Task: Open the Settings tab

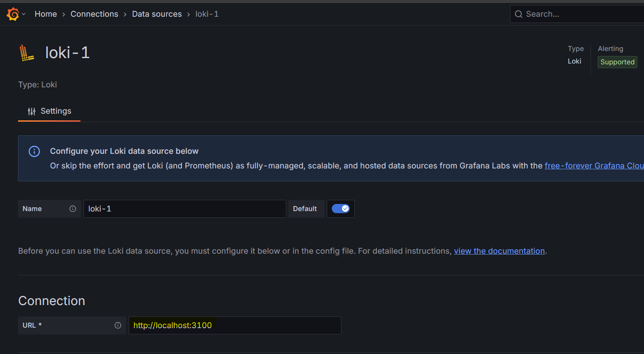Action: [x=49, y=111]
